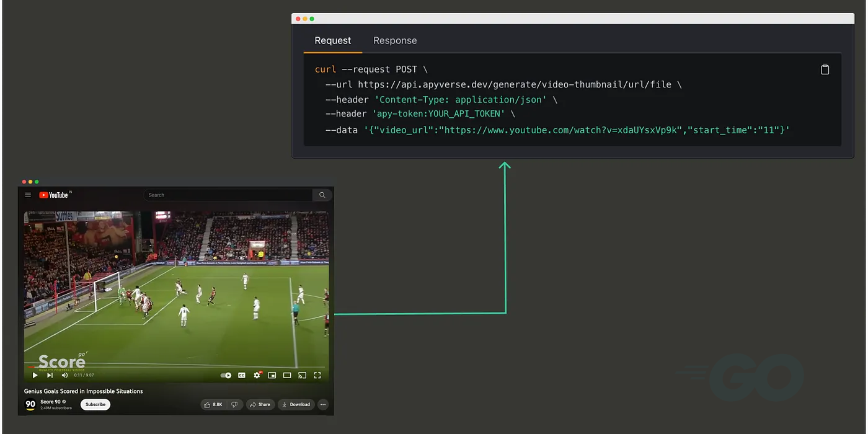Skip to the next video
This screenshot has width=868, height=434.
tap(50, 375)
